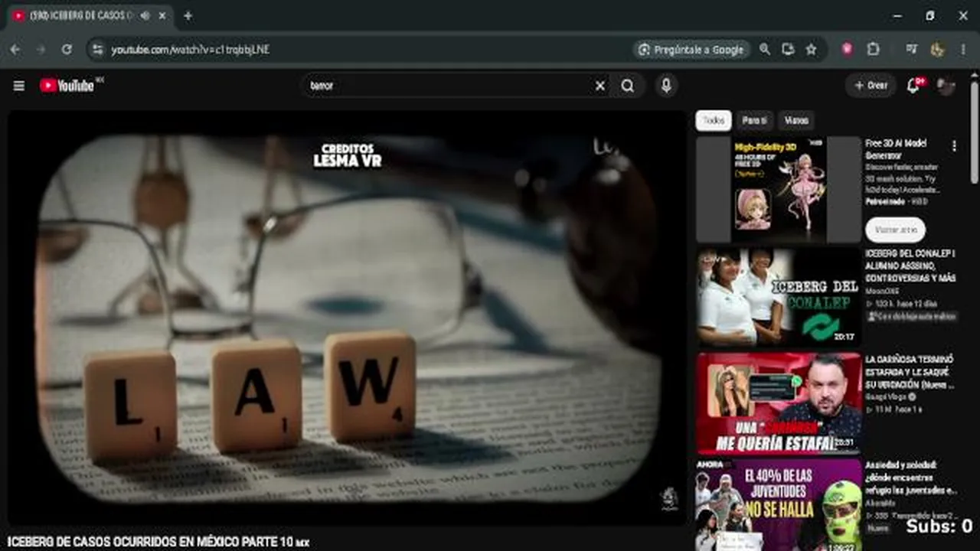Viewport: 980px width, 551px height.
Task: Open the Chrome three-dot menu
Action: (x=963, y=49)
